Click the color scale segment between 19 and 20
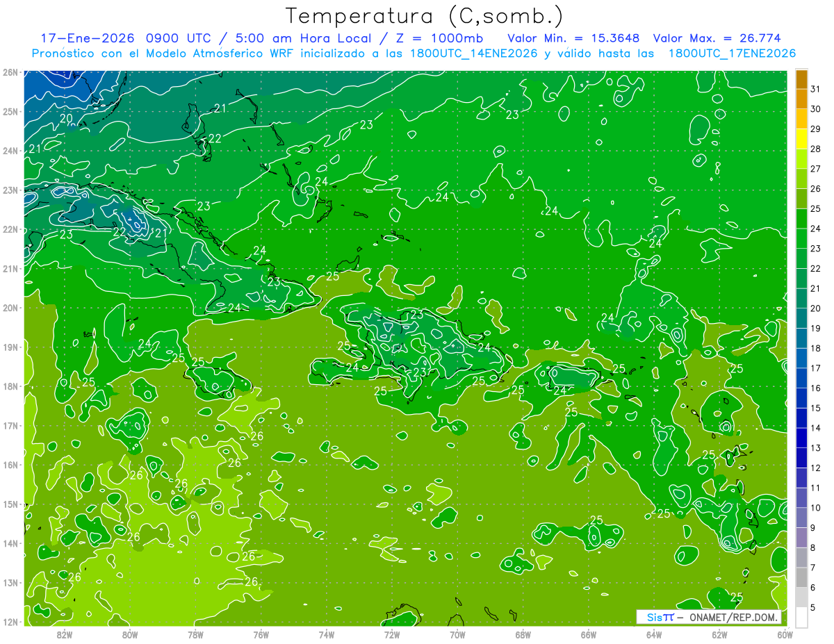The height and width of the screenshot is (644, 834). 801,318
